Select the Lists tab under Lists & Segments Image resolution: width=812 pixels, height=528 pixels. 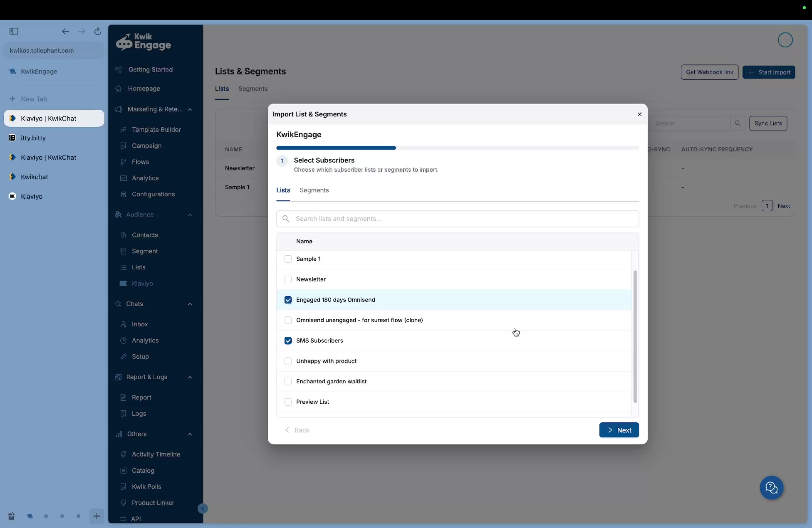pyautogui.click(x=222, y=89)
